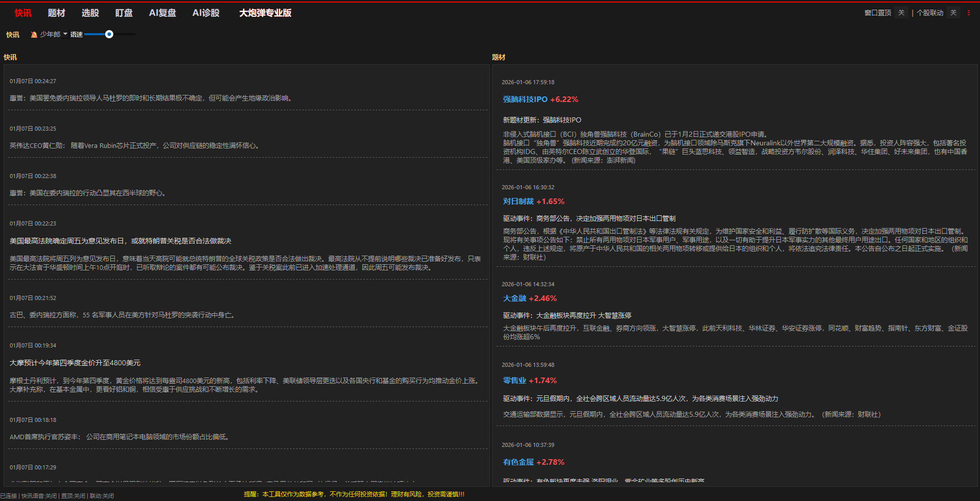The width and height of the screenshot is (980, 501).
Task: Open the 盯盘 tab
Action: click(x=124, y=13)
